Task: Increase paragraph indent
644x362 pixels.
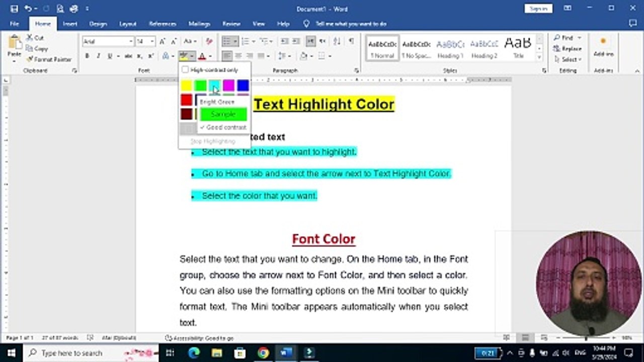Action: pos(296,41)
